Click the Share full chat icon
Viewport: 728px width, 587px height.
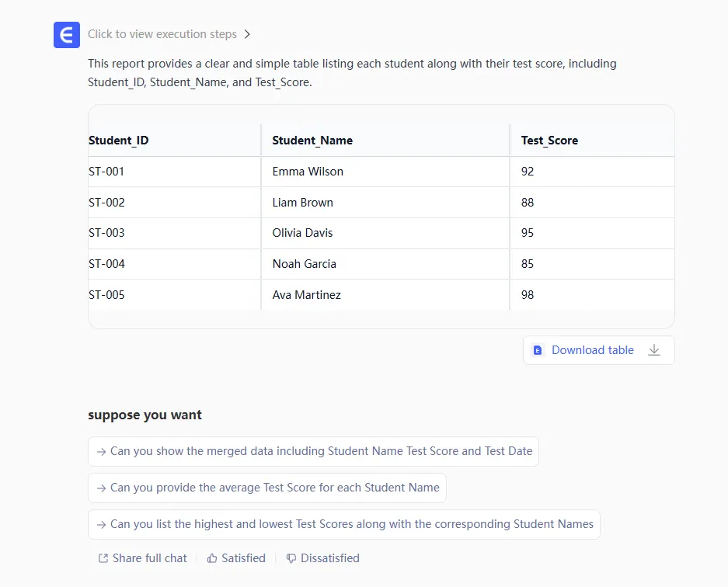point(103,558)
